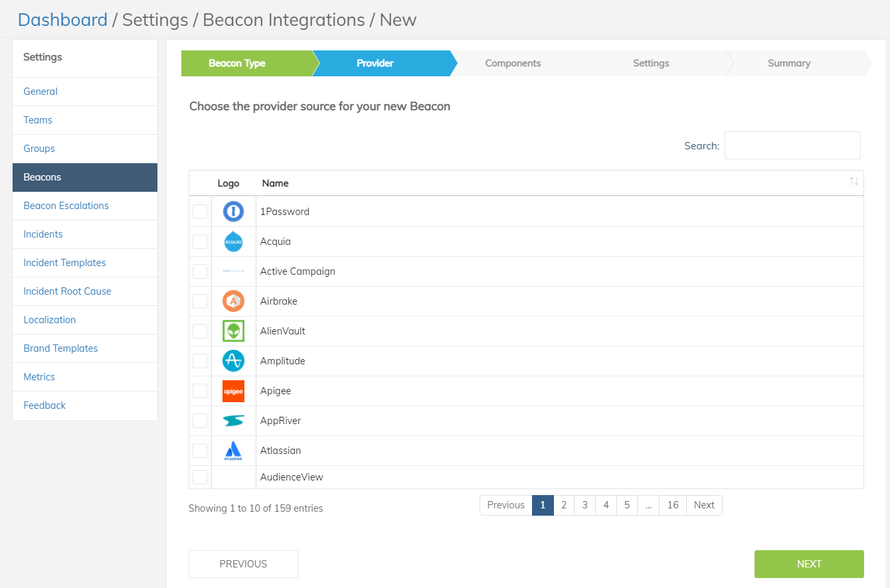Viewport: 890px width, 588px height.
Task: Click the Acquia droplet logo
Action: (233, 242)
